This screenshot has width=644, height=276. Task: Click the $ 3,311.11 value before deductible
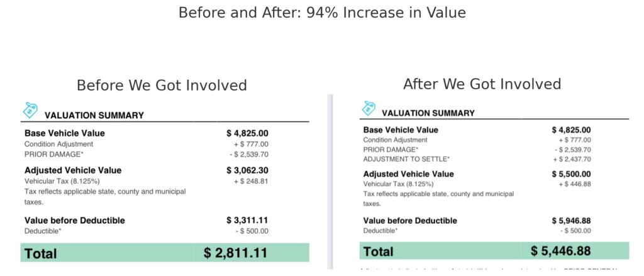(247, 221)
